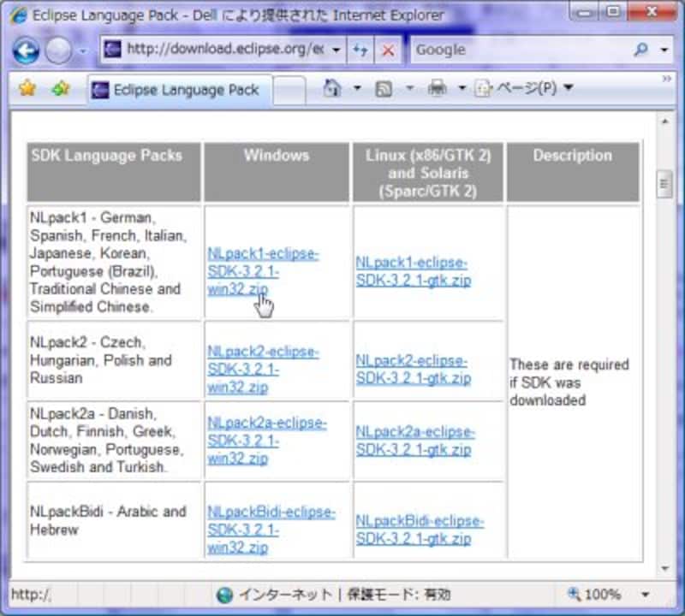Click the vertical scrollbar down arrow

pos(664,569)
